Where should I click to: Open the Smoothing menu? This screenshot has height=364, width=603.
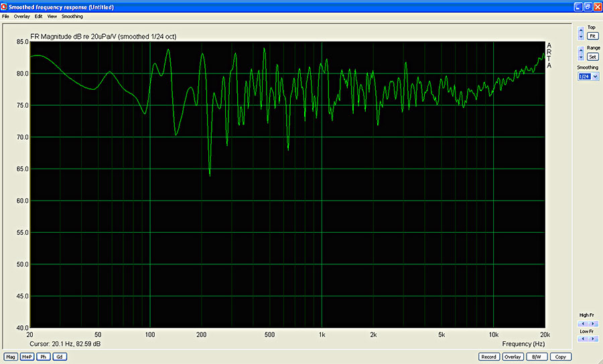tap(72, 17)
